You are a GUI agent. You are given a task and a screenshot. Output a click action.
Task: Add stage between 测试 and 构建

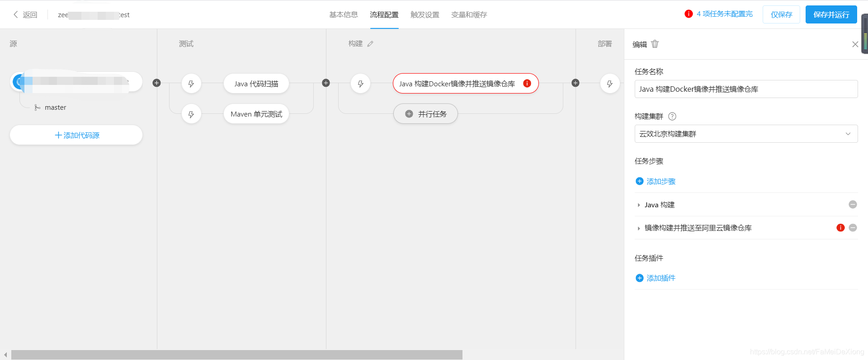pyautogui.click(x=325, y=83)
